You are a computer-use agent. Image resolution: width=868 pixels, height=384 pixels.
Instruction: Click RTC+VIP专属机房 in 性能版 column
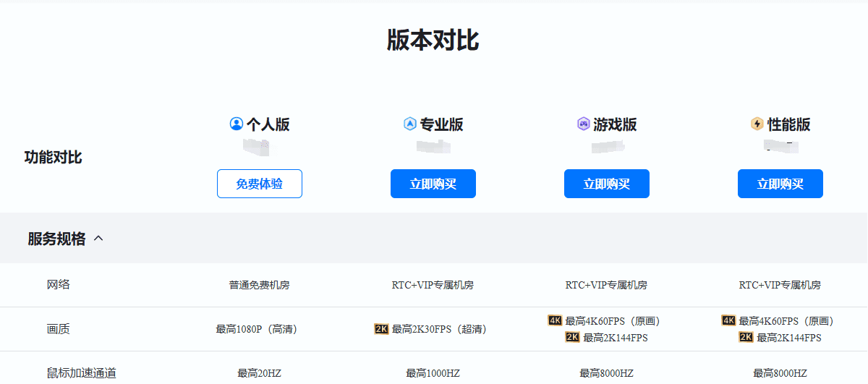[780, 285]
